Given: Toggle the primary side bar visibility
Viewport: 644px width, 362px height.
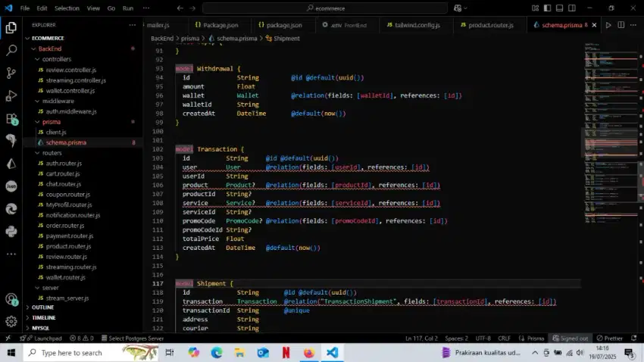Looking at the screenshot, I should coord(547,8).
